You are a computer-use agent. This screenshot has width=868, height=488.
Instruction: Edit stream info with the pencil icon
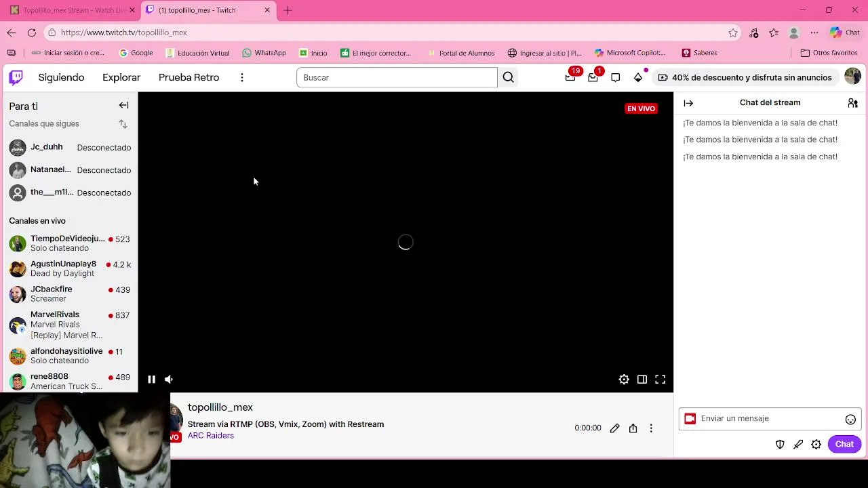614,428
